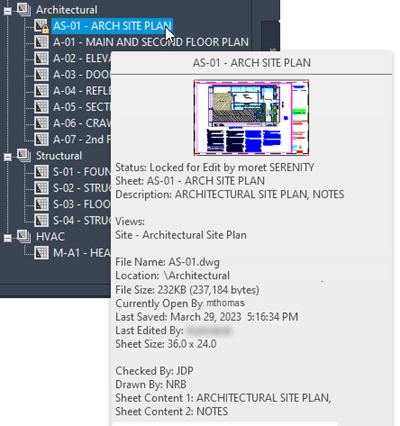Click the M-A1 sheet icon

[42, 253]
